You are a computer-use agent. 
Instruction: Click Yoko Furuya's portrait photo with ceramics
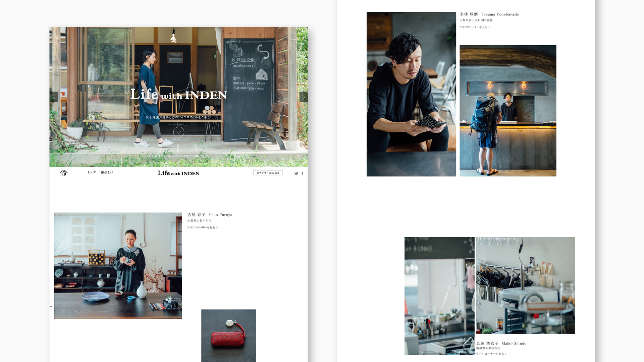click(x=118, y=265)
